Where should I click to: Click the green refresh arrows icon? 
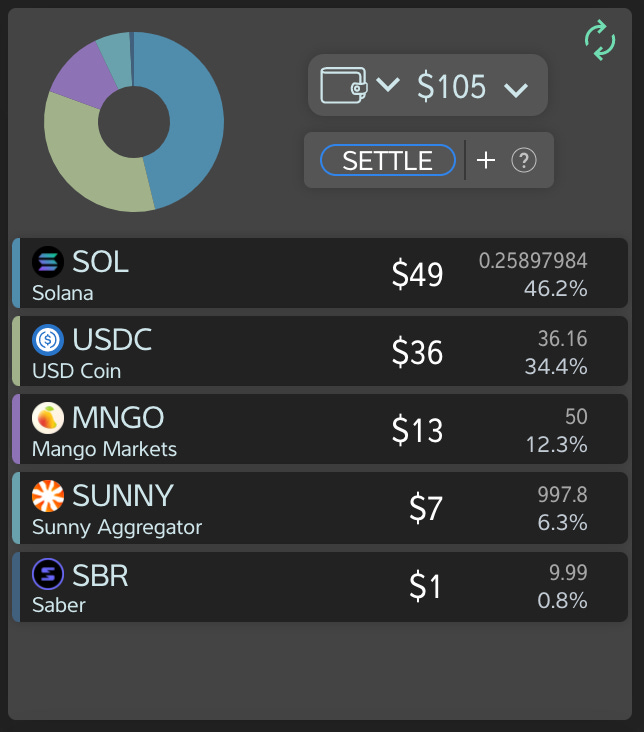pyautogui.click(x=600, y=40)
